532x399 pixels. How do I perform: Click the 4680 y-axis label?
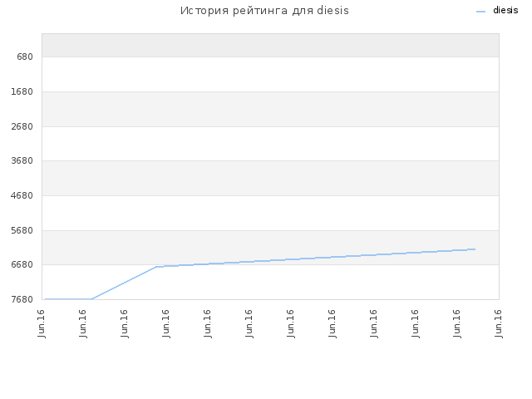[22, 195]
